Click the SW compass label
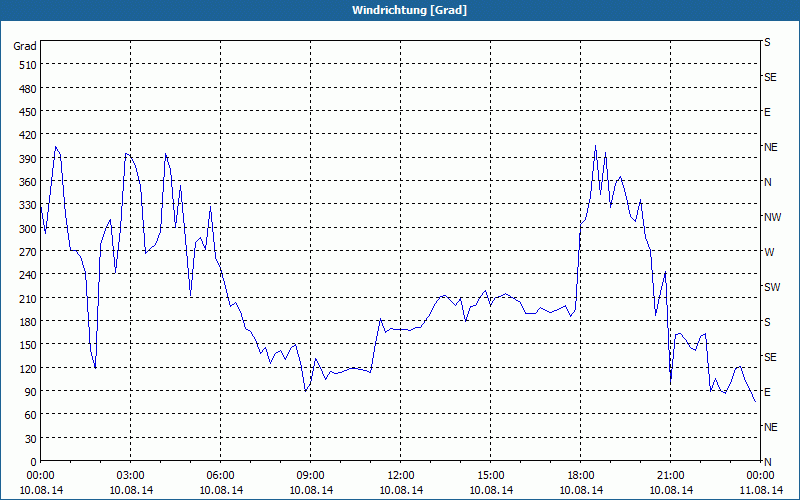This screenshot has width=800, height=500. (772, 287)
